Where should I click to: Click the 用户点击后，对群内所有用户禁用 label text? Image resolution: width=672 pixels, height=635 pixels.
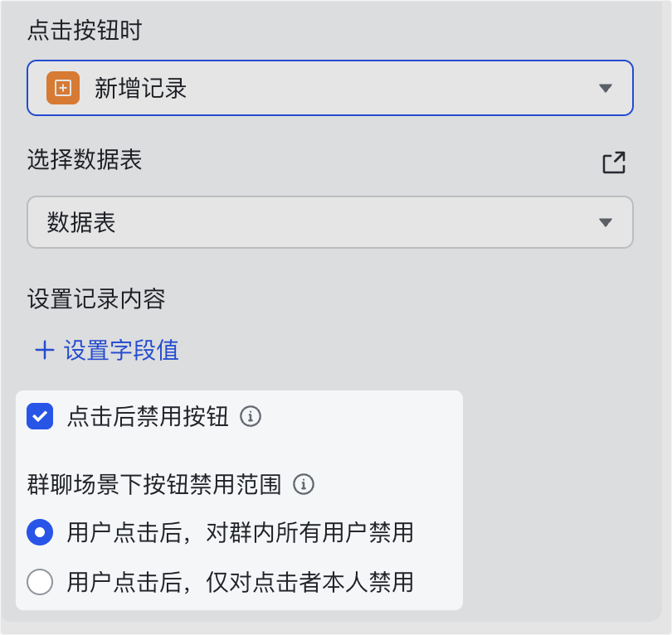click(x=240, y=531)
